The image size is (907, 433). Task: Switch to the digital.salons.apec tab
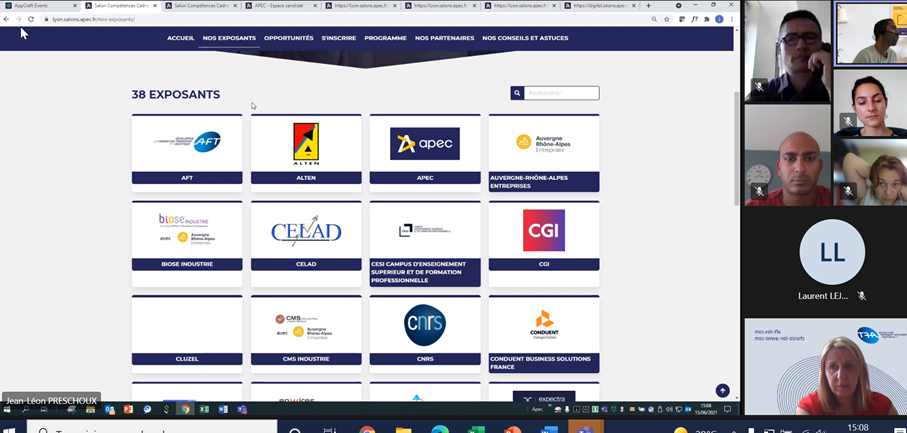point(598,6)
